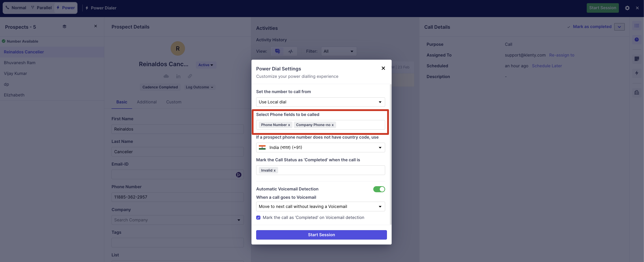Click the dialog's vertical scrollbar
This screenshot has width=644, height=262.
[391, 150]
